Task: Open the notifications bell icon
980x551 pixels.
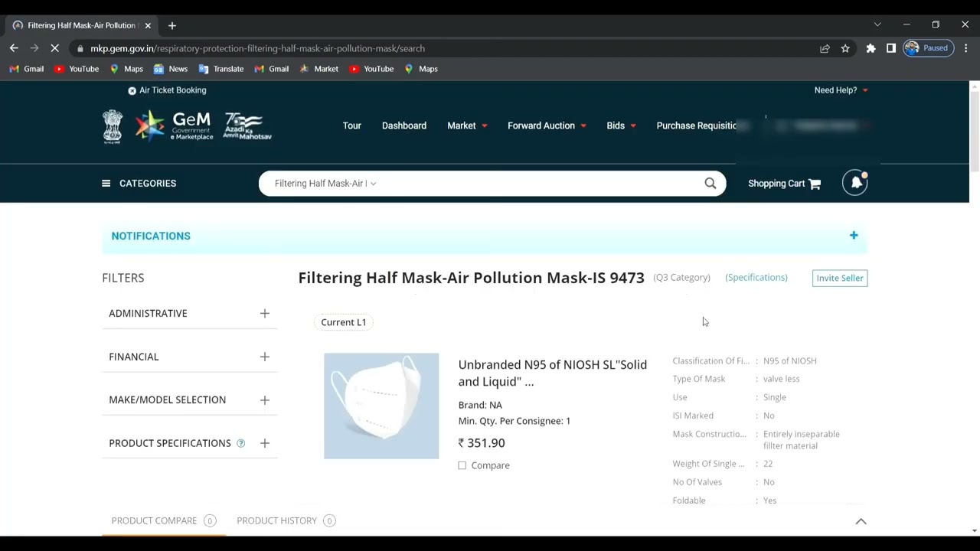Action: click(855, 183)
